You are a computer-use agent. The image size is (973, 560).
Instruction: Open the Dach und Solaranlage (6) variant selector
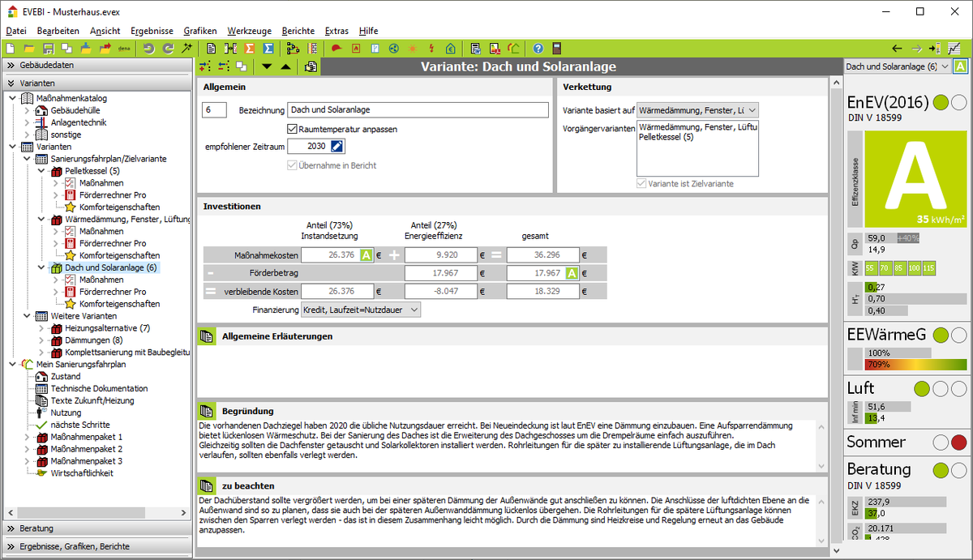pyautogui.click(x=896, y=66)
